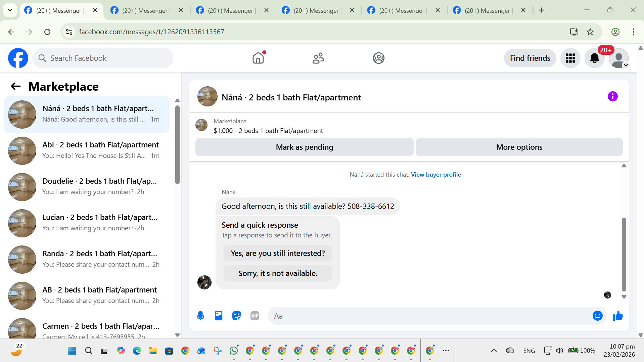Click the browser address bar URL
Image resolution: width=644 pixels, height=362 pixels.
151,32
